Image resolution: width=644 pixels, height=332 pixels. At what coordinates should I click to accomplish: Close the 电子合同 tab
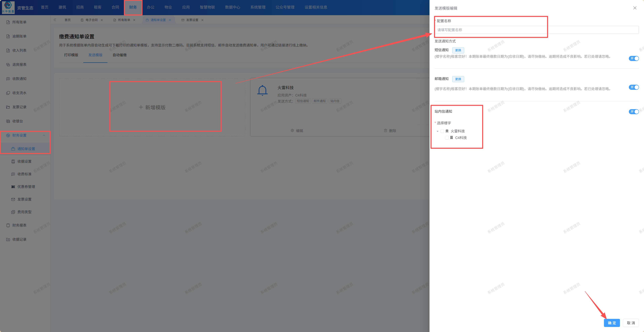[102, 20]
